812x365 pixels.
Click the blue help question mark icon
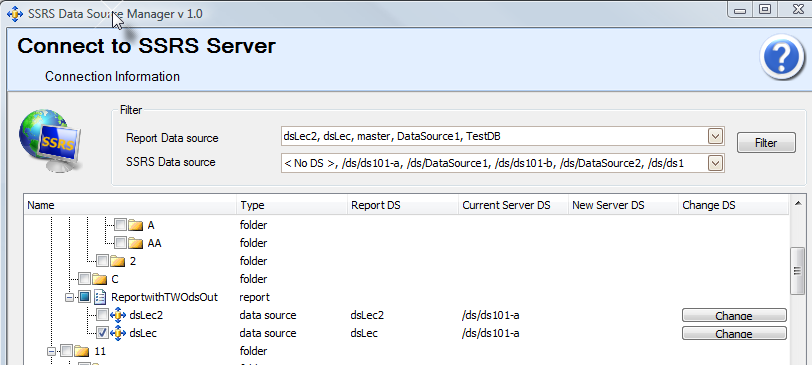pos(782,57)
